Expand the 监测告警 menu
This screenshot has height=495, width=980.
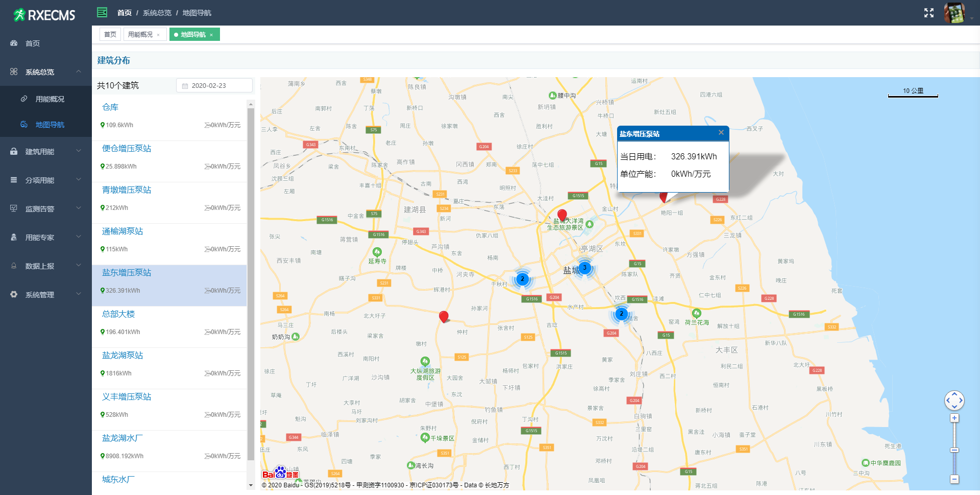coord(46,209)
